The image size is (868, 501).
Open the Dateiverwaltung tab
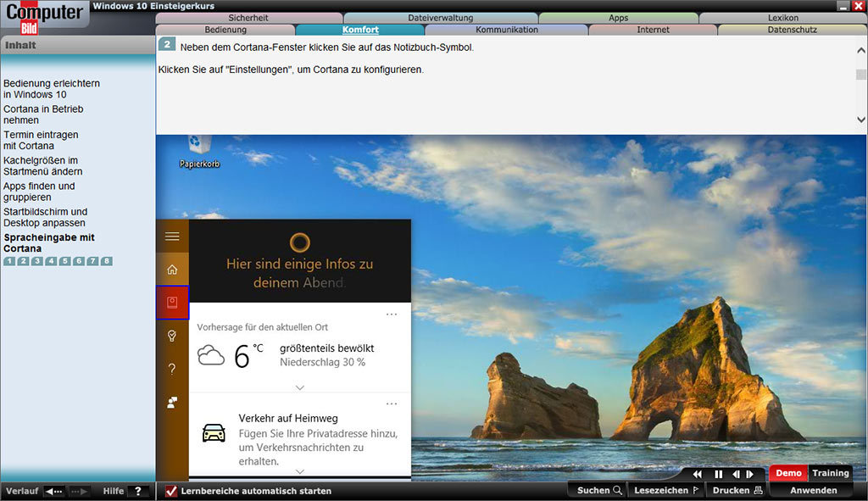pyautogui.click(x=441, y=18)
